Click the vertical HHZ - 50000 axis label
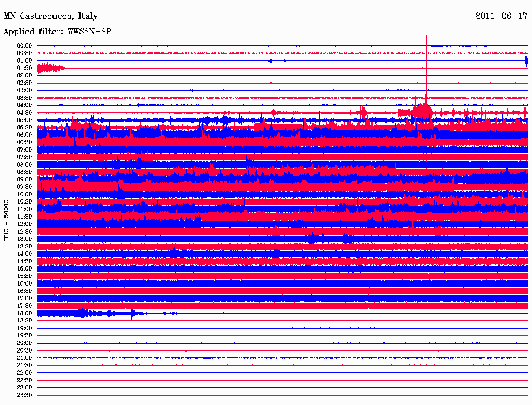 point(6,220)
